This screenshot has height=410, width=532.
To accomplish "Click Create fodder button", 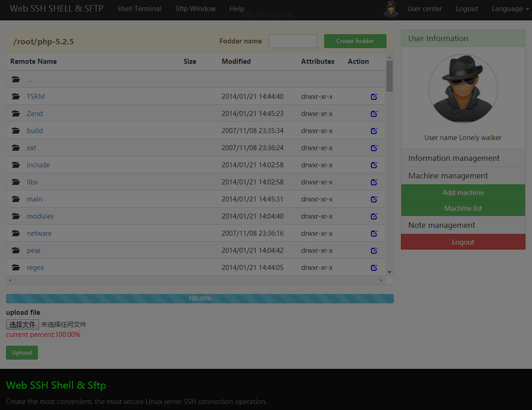I will click(x=355, y=41).
